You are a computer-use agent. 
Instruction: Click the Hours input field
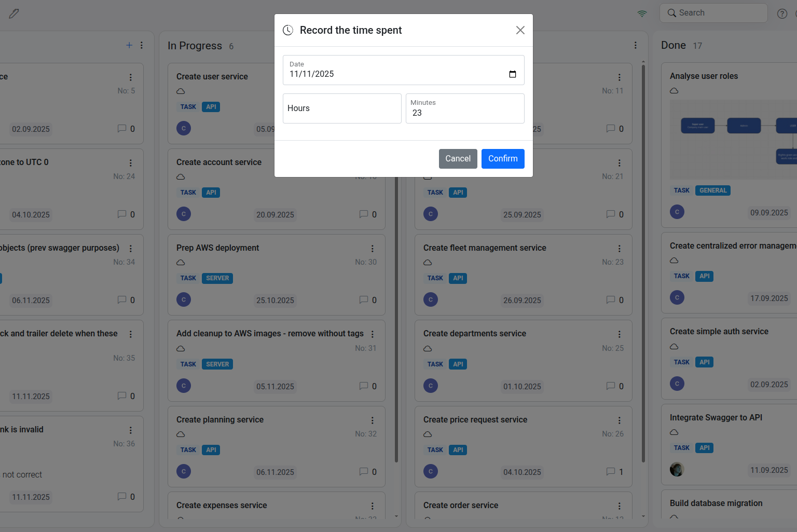(x=342, y=108)
